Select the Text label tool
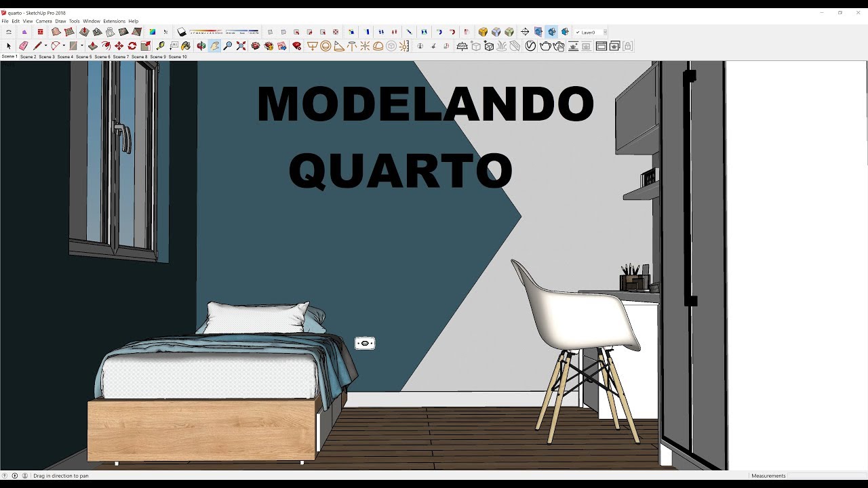This screenshot has width=868, height=488. [174, 46]
